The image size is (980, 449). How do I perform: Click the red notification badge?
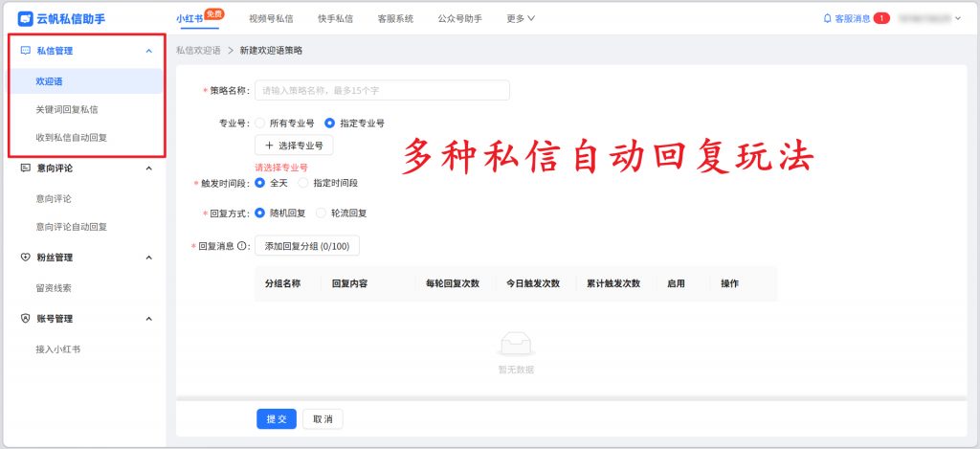(x=881, y=19)
